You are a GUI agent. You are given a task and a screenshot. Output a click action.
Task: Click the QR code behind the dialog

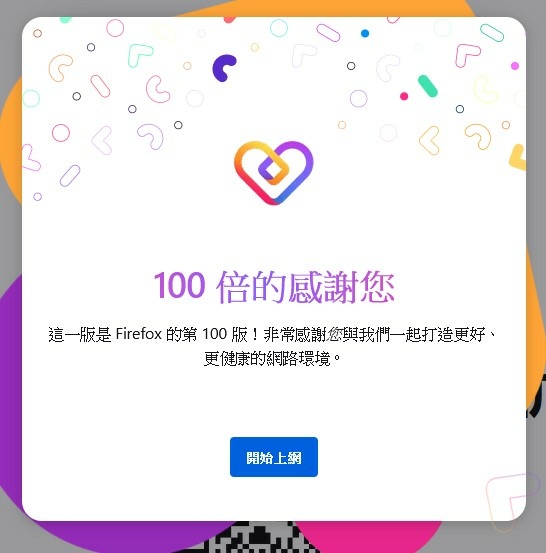tap(257, 538)
